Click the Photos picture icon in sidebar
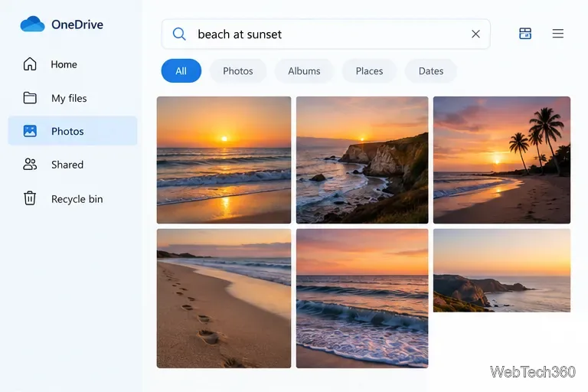 point(30,131)
